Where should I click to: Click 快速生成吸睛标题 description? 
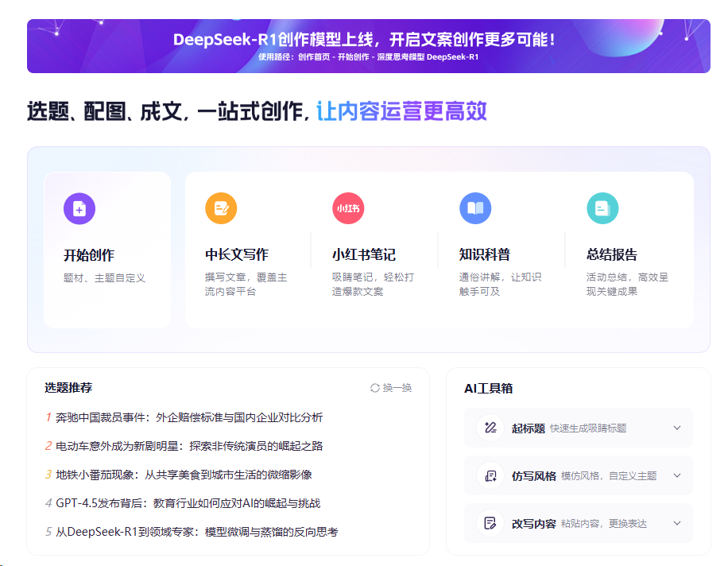coord(588,428)
